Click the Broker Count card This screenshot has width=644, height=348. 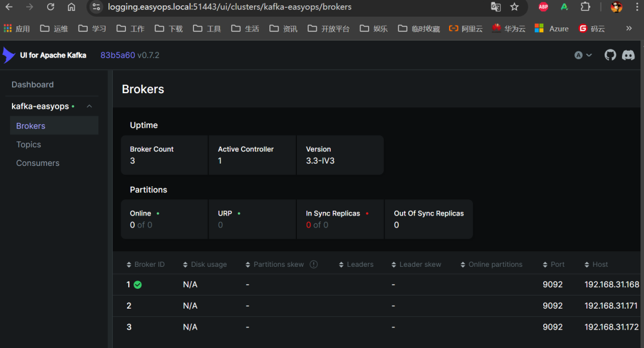[x=165, y=155]
